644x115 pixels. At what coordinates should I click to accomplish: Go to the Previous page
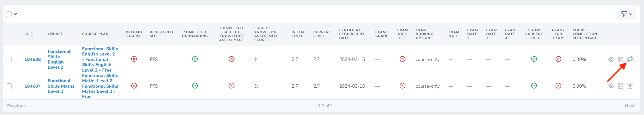(16, 106)
